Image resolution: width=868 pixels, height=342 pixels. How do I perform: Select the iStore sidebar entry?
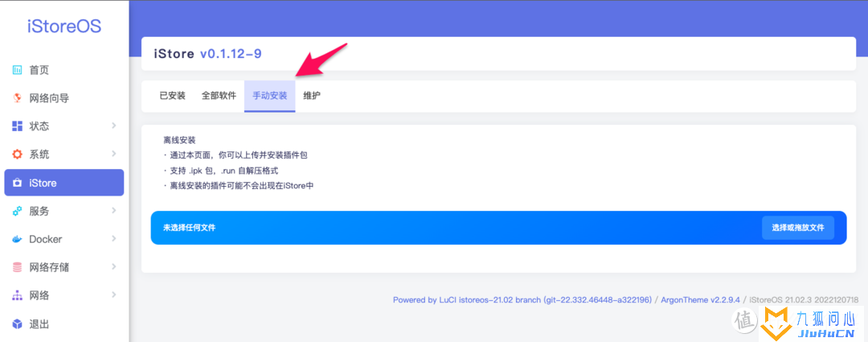[63, 183]
